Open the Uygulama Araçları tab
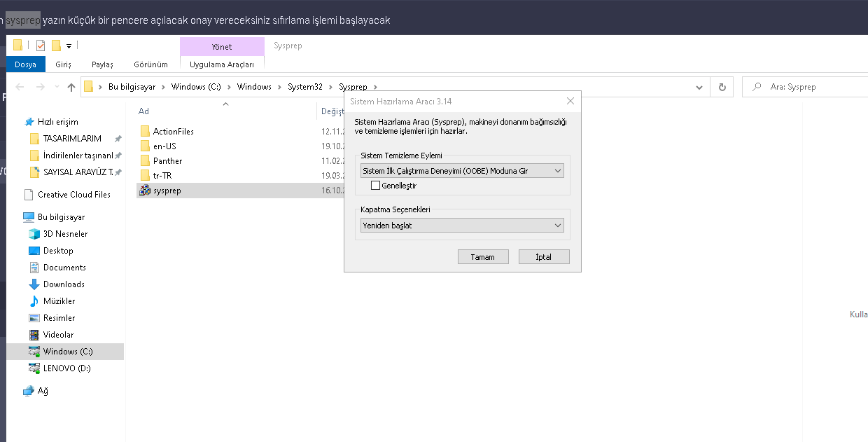 click(222, 64)
